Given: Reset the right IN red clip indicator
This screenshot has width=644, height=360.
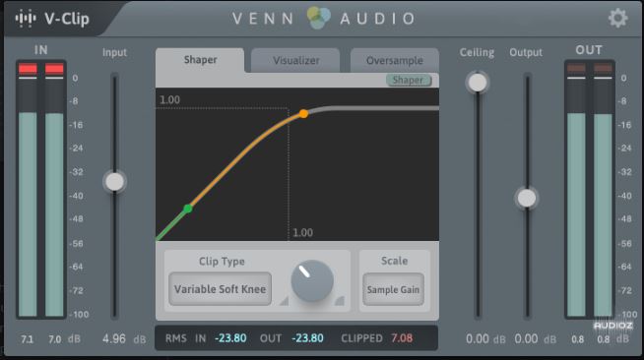Looking at the screenshot, I should [54, 69].
